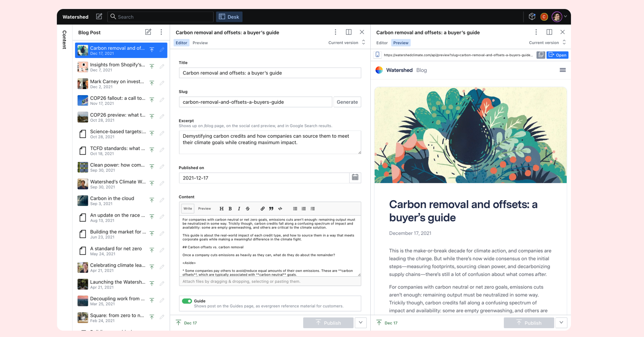Click the quote formatting icon
The height and width of the screenshot is (337, 644).
point(271,208)
